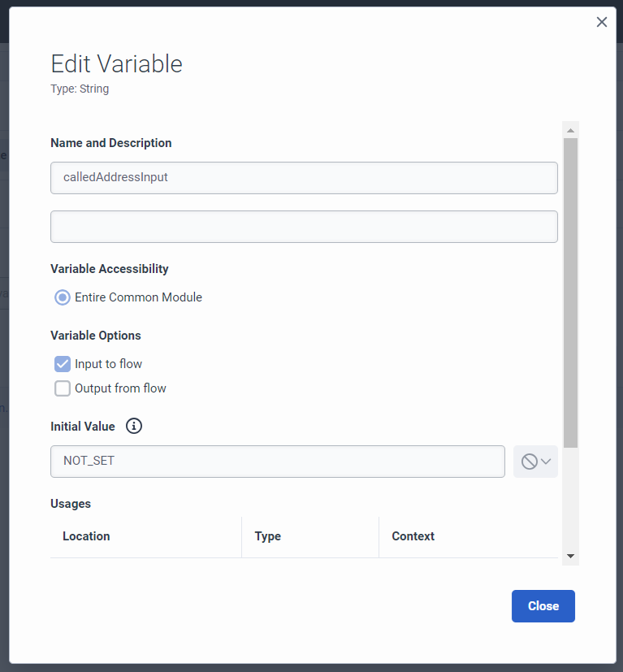The height and width of the screenshot is (672, 623).
Task: Click the info icon beside Initial Value
Action: click(x=134, y=426)
